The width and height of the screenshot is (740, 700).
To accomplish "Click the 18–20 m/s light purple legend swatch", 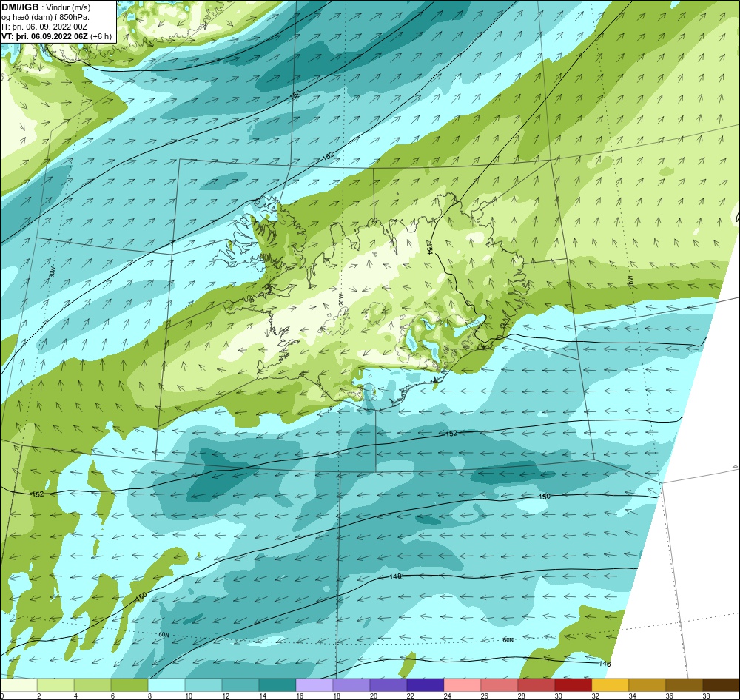I will click(x=351, y=685).
